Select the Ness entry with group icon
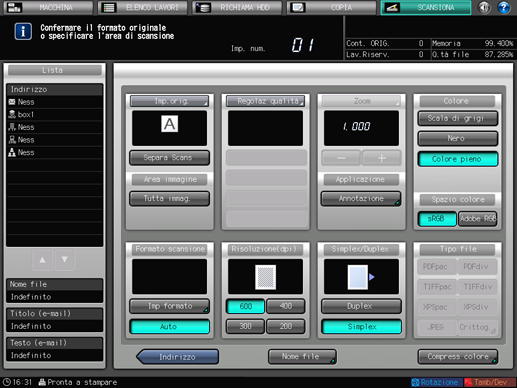 point(54,153)
